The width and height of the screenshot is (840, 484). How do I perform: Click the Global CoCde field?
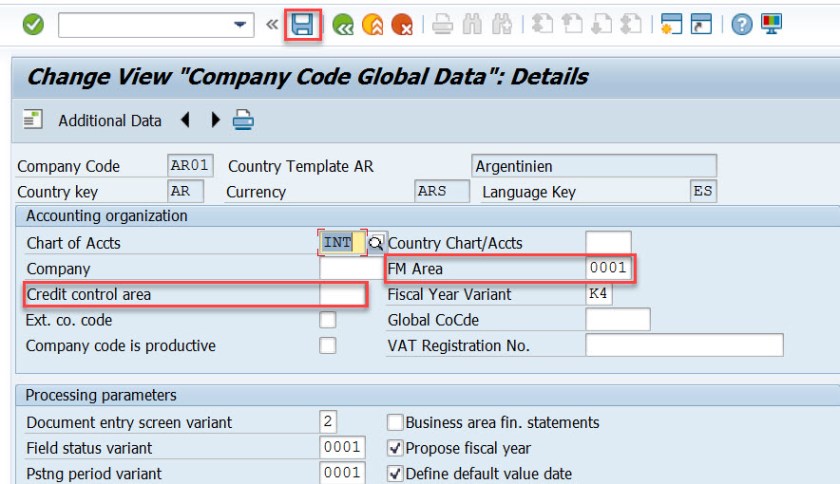(x=618, y=319)
